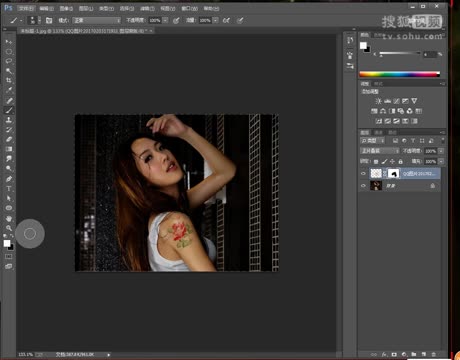Open the layer filter type dropdown
The width and height of the screenshot is (460, 360).
click(372, 141)
